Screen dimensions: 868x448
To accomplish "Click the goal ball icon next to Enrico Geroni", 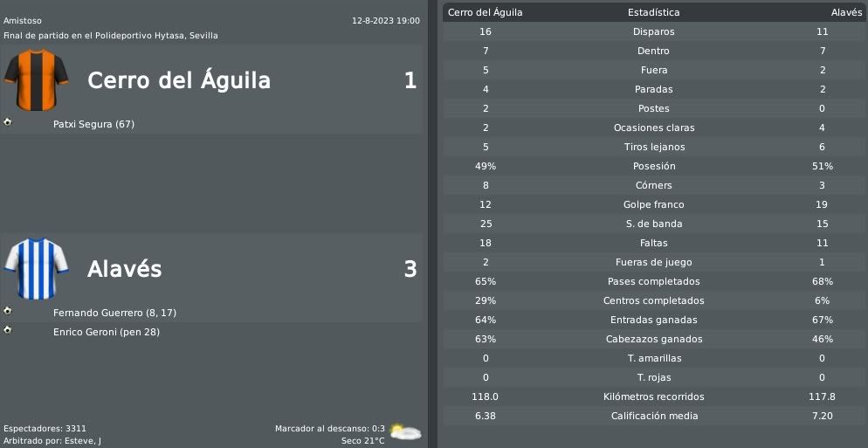I will [7, 330].
